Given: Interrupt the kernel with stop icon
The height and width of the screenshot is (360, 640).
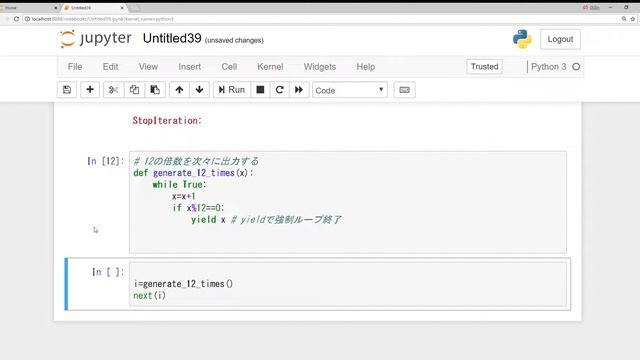Looking at the screenshot, I should [260, 90].
